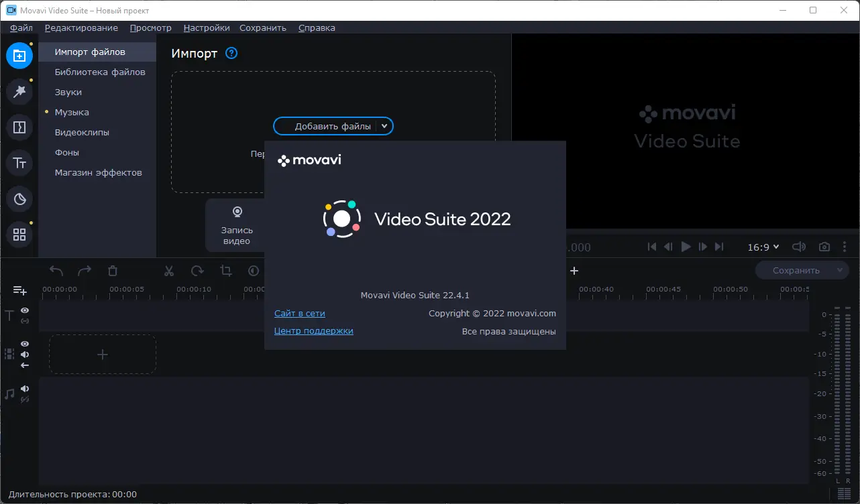Click the Длительность проекта: 00:00 status text
This screenshot has width=860, height=504.
(x=72, y=495)
